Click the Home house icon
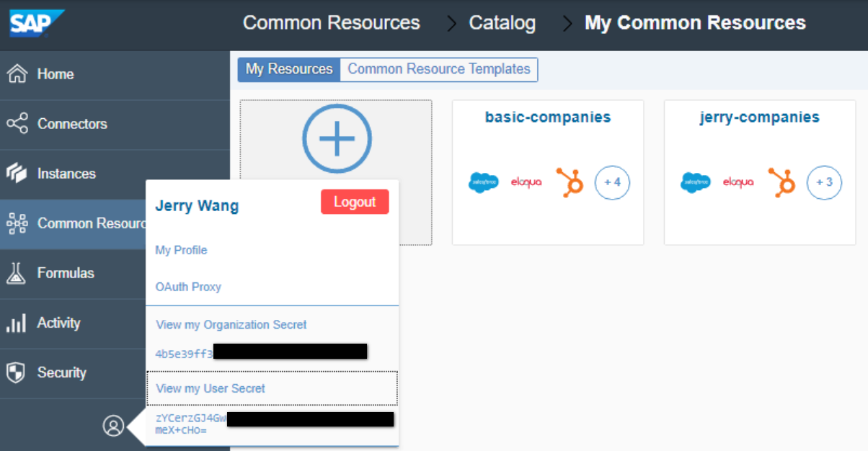 pos(17,74)
